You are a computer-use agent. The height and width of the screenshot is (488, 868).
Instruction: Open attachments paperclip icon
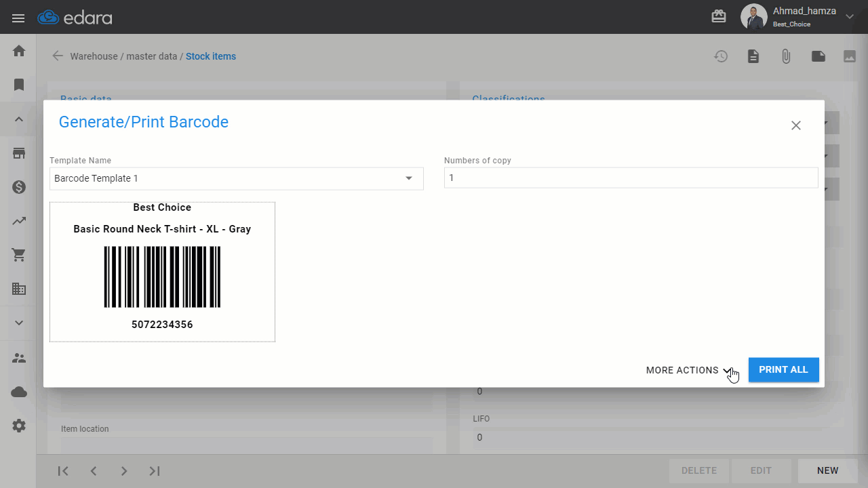pyautogui.click(x=786, y=56)
